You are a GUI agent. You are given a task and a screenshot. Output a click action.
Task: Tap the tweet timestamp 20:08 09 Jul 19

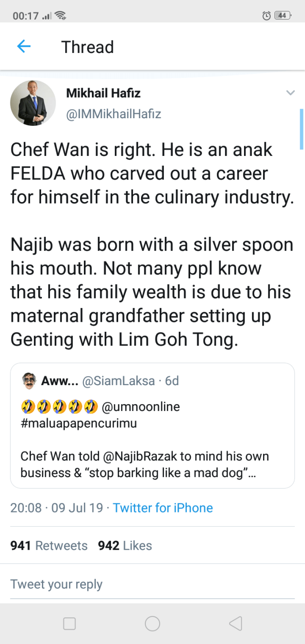[56, 508]
